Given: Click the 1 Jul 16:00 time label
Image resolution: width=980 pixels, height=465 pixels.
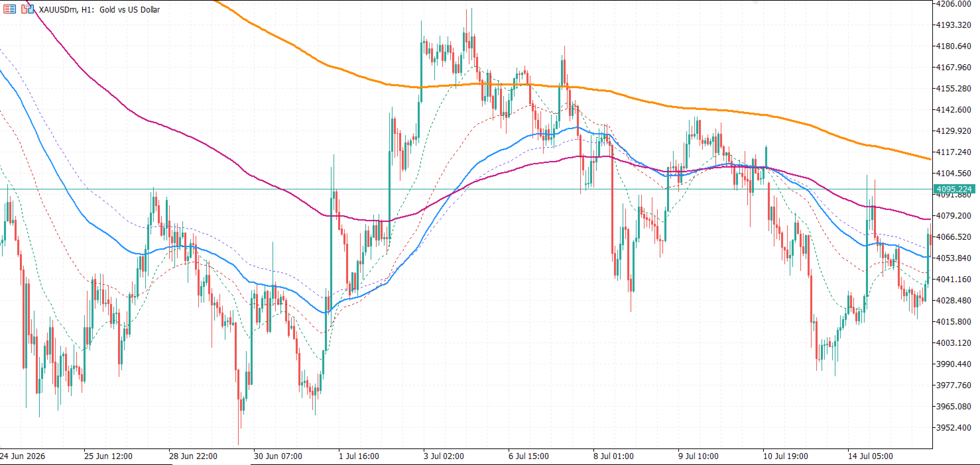Looking at the screenshot, I should [x=359, y=456].
